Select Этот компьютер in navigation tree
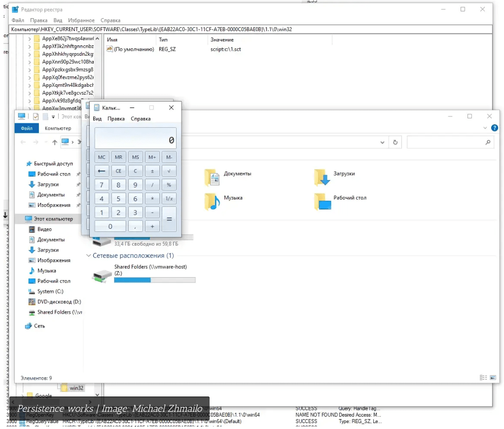 click(x=53, y=218)
